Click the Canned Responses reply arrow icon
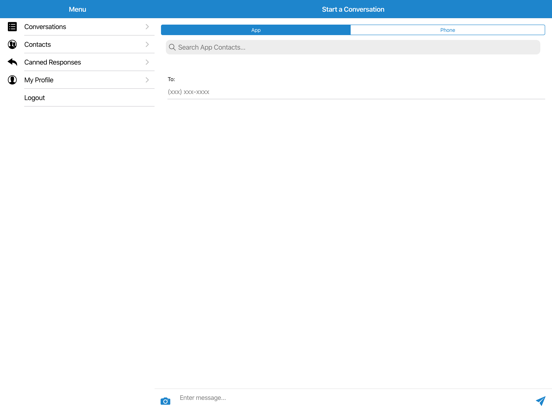The height and width of the screenshot is (414, 552). click(12, 62)
